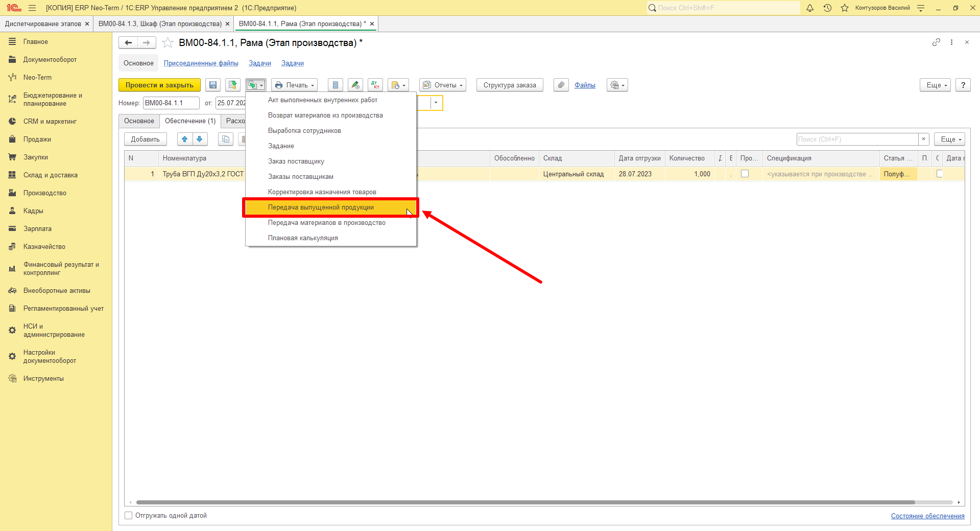This screenshot has width=980, height=531.
Task: Expand the Печать dropdown
Action: [x=295, y=85]
